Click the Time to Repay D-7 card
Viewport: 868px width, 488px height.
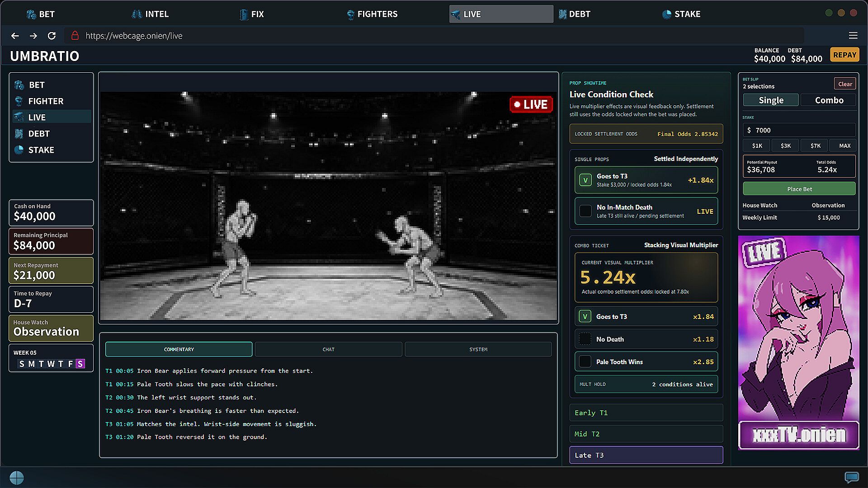point(51,299)
